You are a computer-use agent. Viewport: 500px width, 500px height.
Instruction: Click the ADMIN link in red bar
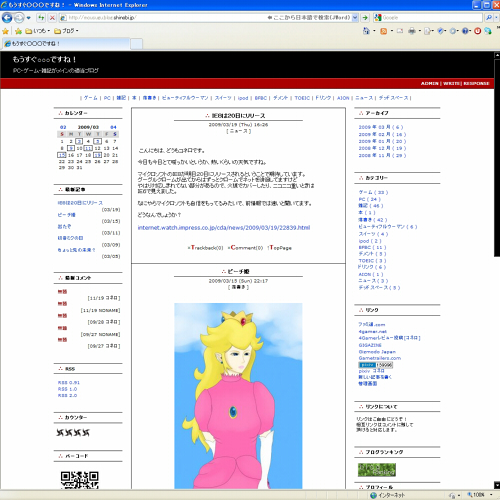pyautogui.click(x=429, y=83)
